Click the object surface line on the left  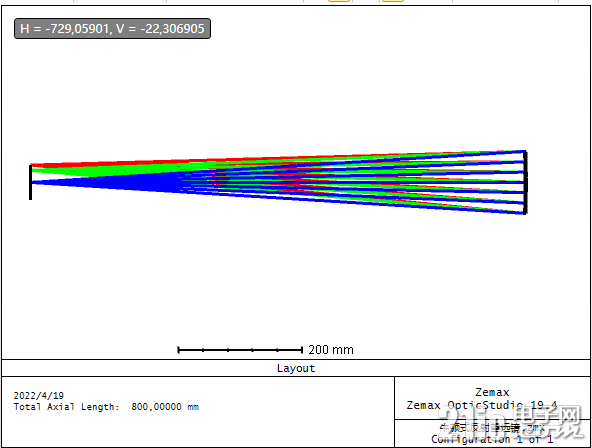[x=30, y=182]
